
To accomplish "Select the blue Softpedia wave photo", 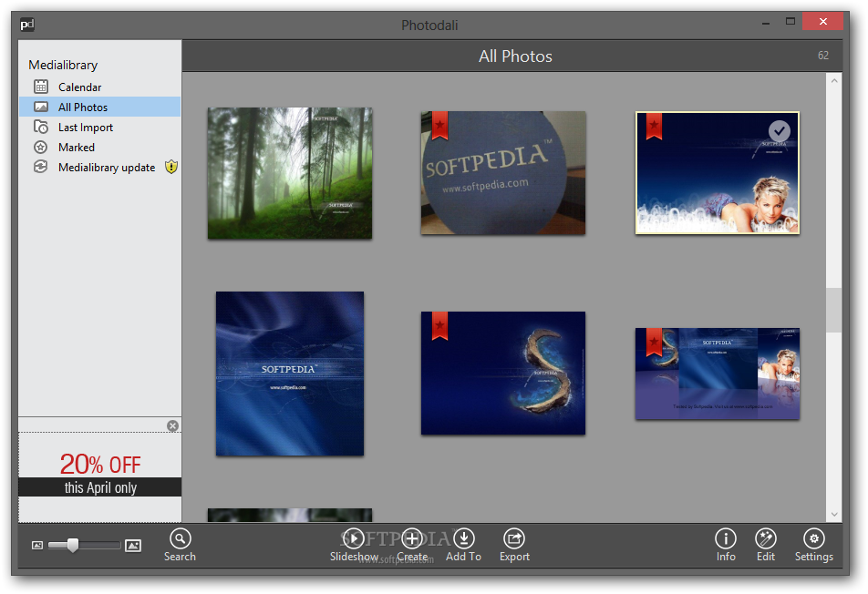I will click(x=290, y=374).
